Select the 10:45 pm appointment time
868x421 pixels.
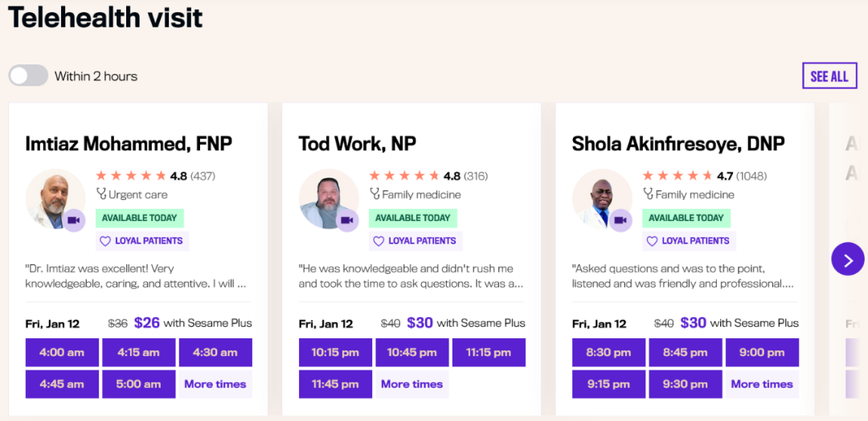[x=411, y=353]
